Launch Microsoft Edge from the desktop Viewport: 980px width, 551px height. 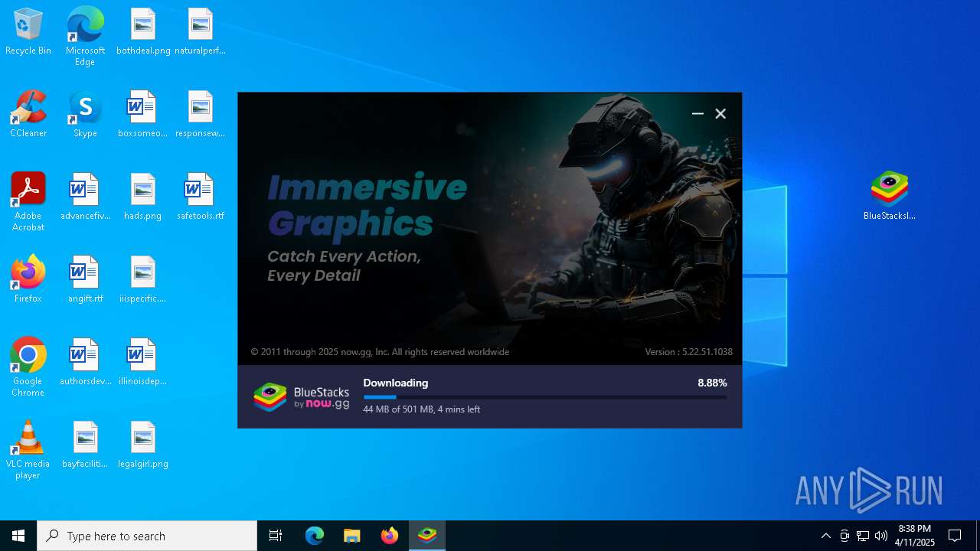click(x=85, y=36)
